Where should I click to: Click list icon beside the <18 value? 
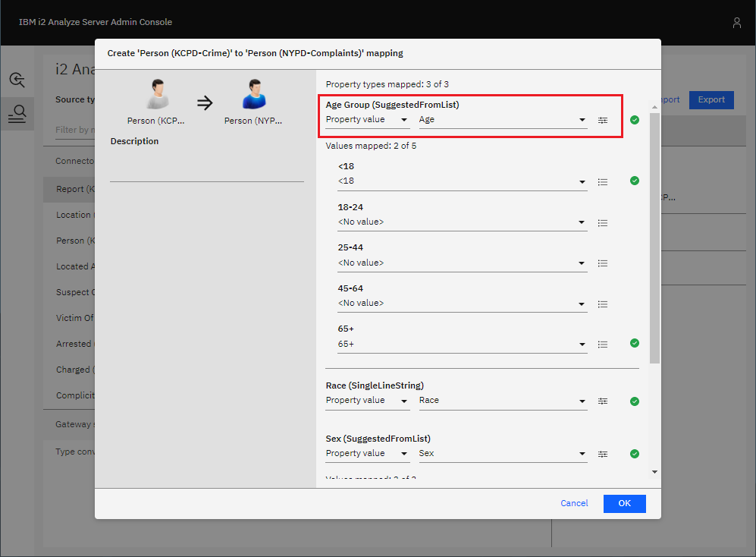603,181
